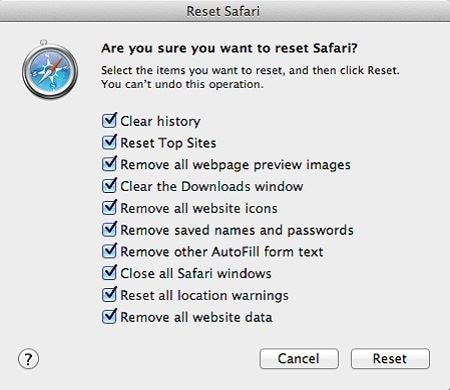Disable Remove all website icons option

point(109,208)
